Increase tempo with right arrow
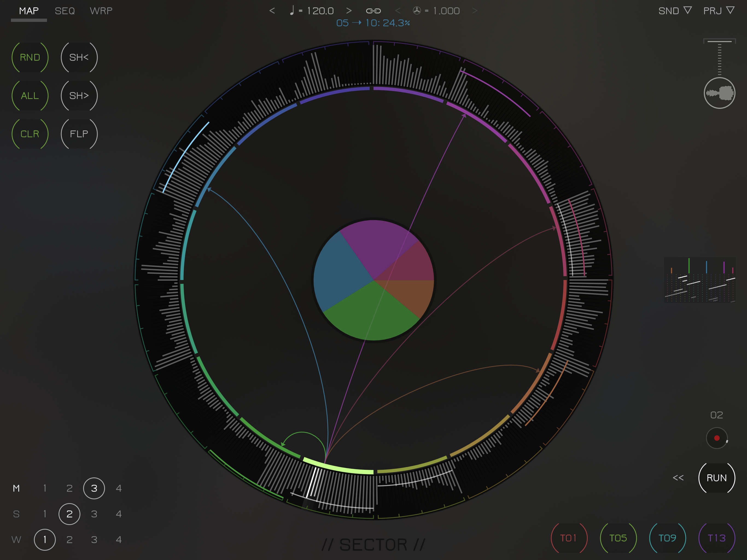The image size is (747, 560). 349,11
